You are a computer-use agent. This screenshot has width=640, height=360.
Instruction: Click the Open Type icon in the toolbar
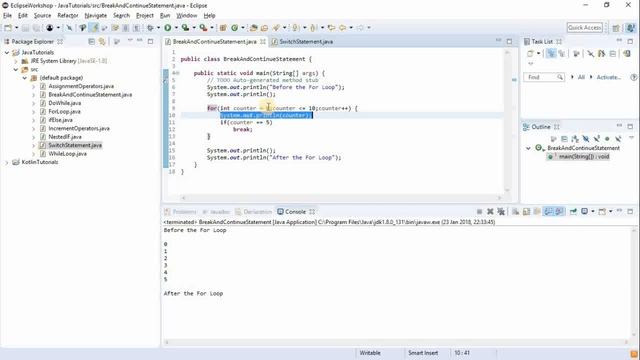tap(253, 28)
